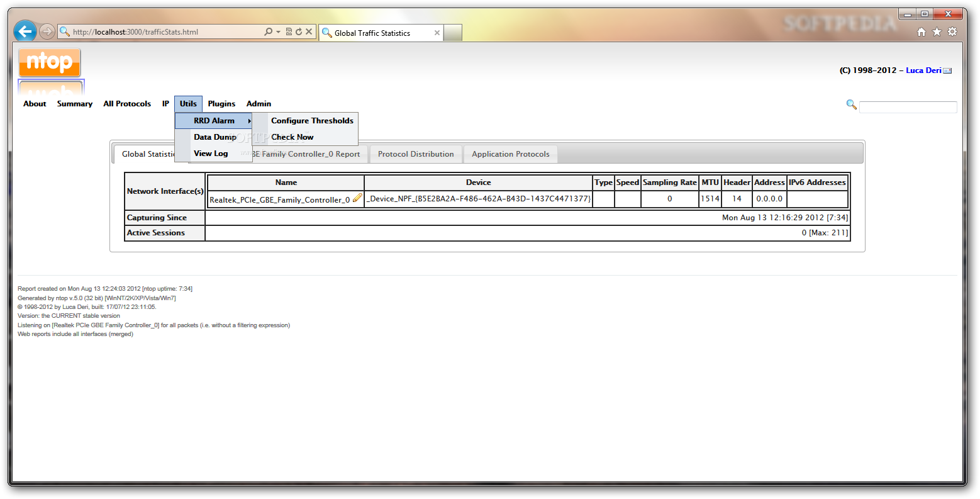Click the Capturing Since timestamp value
The image size is (980, 499).
[785, 218]
